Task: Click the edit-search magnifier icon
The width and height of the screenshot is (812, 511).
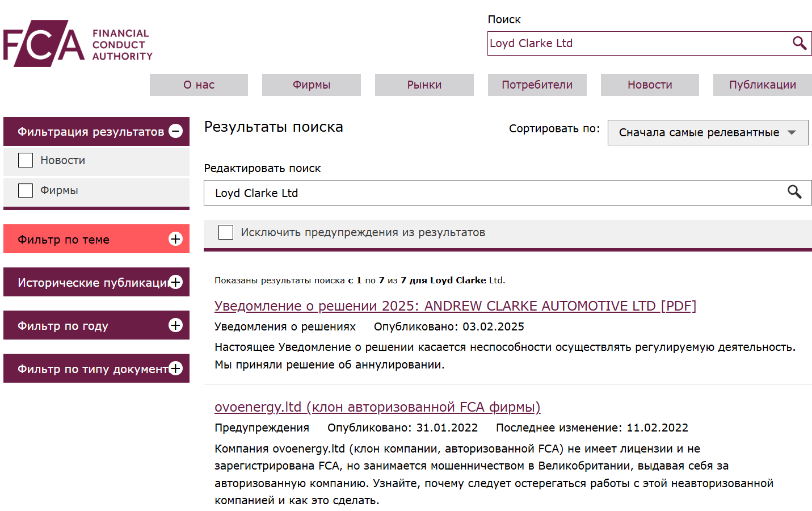Action: coord(794,192)
